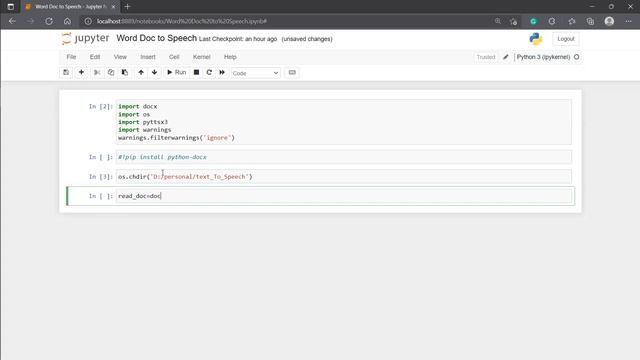Image resolution: width=640 pixels, height=360 pixels.
Task: Click the read_doc code cell
Action: [344, 196]
